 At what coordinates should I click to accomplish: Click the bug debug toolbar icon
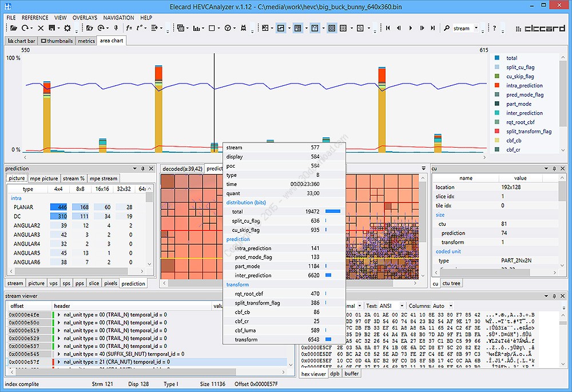point(243,28)
